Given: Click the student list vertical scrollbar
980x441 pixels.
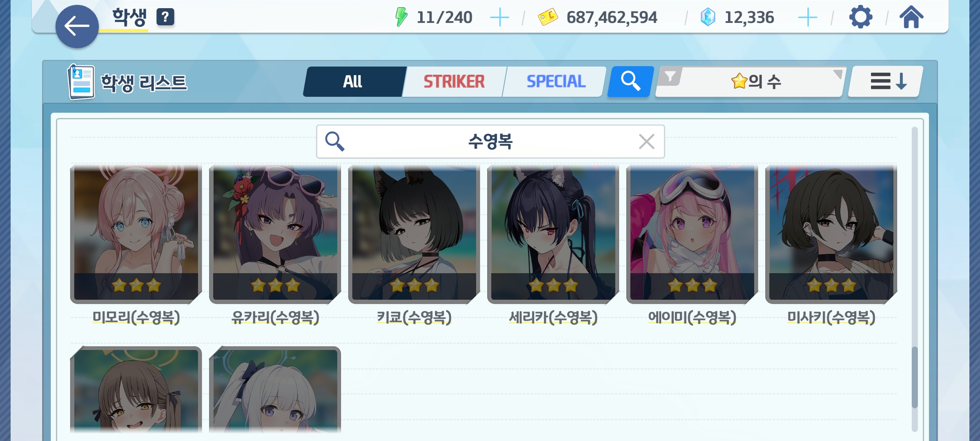Looking at the screenshot, I should 915,279.
